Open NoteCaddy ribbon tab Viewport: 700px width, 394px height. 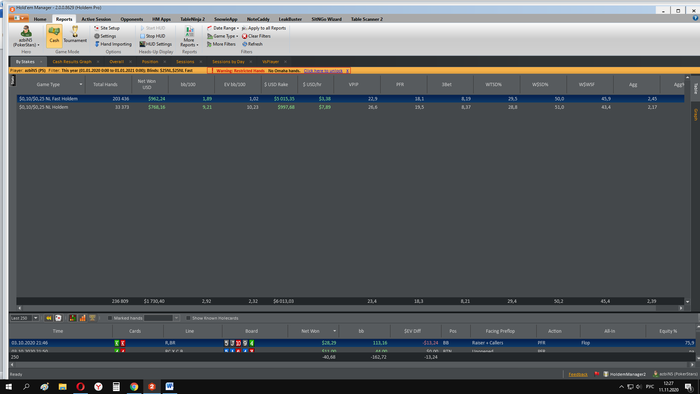pyautogui.click(x=258, y=19)
